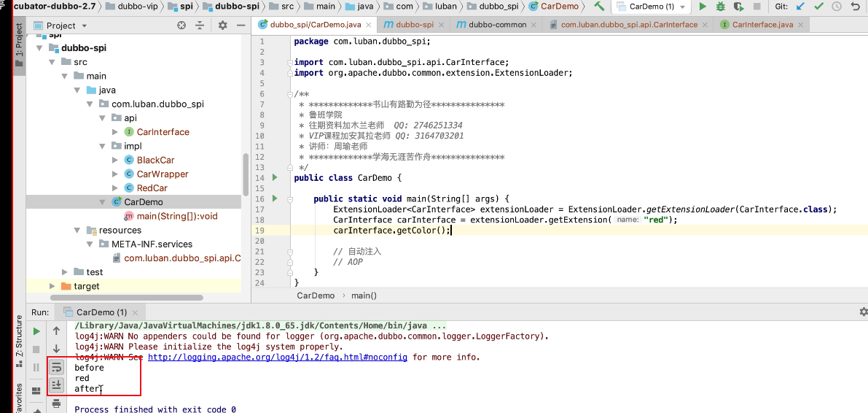
Task: Go down the stack trace with down arrow
Action: pos(56,349)
